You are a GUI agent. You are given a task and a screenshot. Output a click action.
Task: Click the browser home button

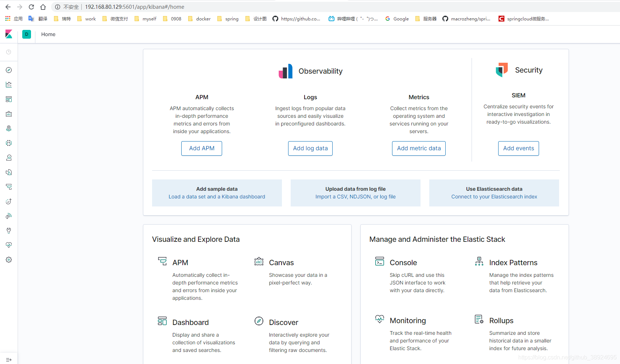tap(43, 7)
